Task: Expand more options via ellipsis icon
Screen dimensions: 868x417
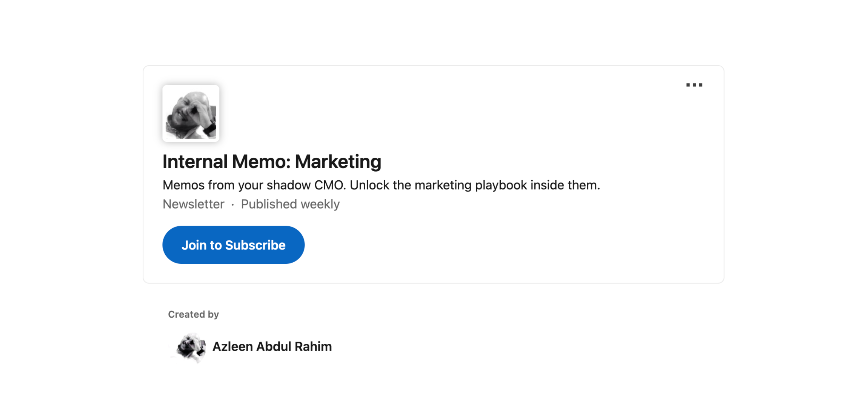Action: coord(694,85)
